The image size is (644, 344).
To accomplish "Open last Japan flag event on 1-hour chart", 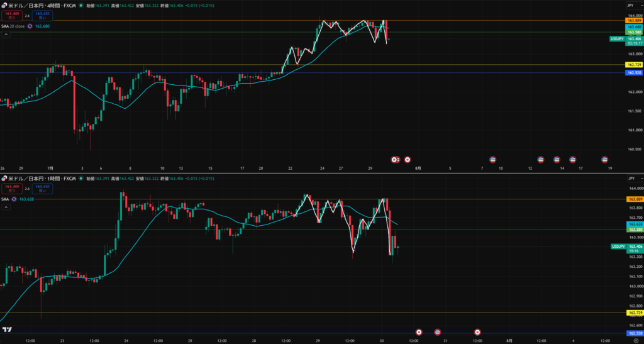I will (478, 331).
